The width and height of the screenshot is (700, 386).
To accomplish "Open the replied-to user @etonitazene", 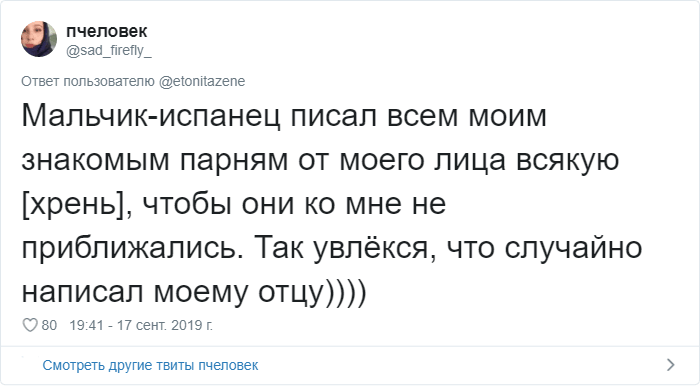I will 202,82.
